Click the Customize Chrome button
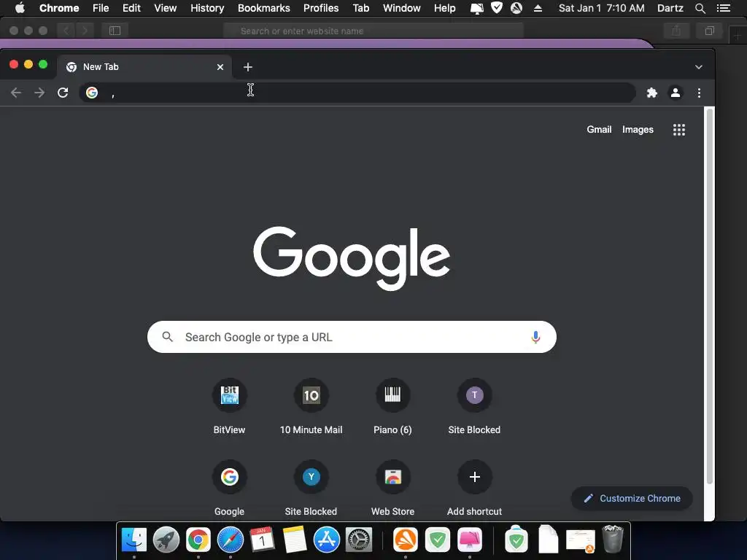 pos(632,498)
